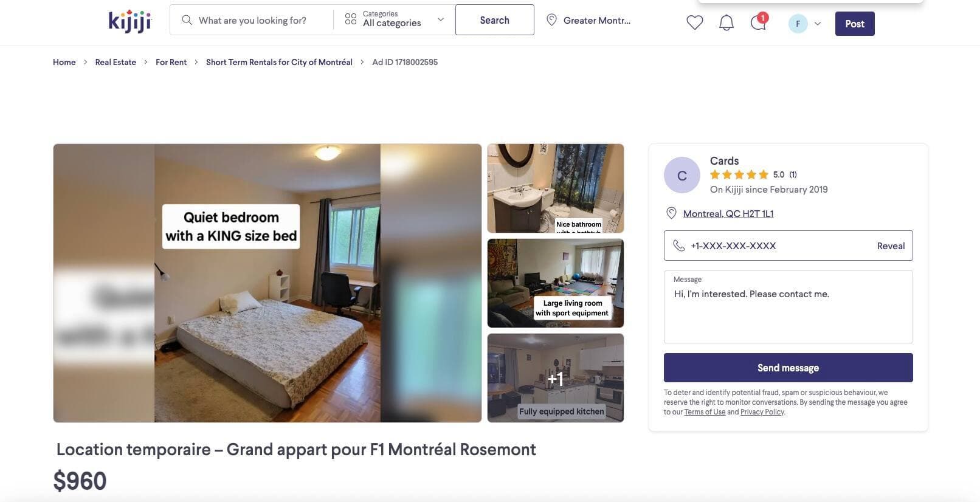The image size is (980, 502).
Task: Open the Nice bathroom thumbnail photo
Action: coord(556,188)
